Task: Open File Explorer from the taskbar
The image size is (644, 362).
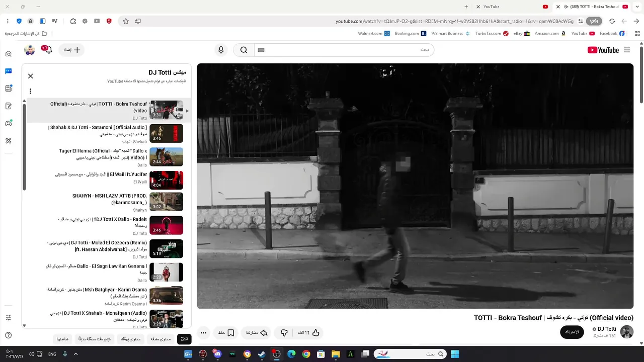Action: [x=336, y=354]
